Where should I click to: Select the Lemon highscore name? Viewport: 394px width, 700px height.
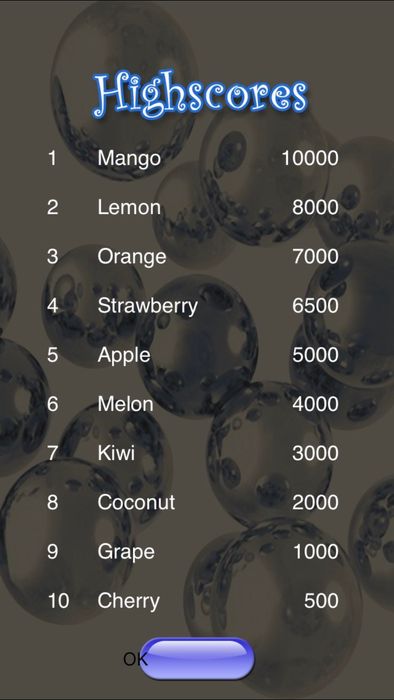coord(129,208)
